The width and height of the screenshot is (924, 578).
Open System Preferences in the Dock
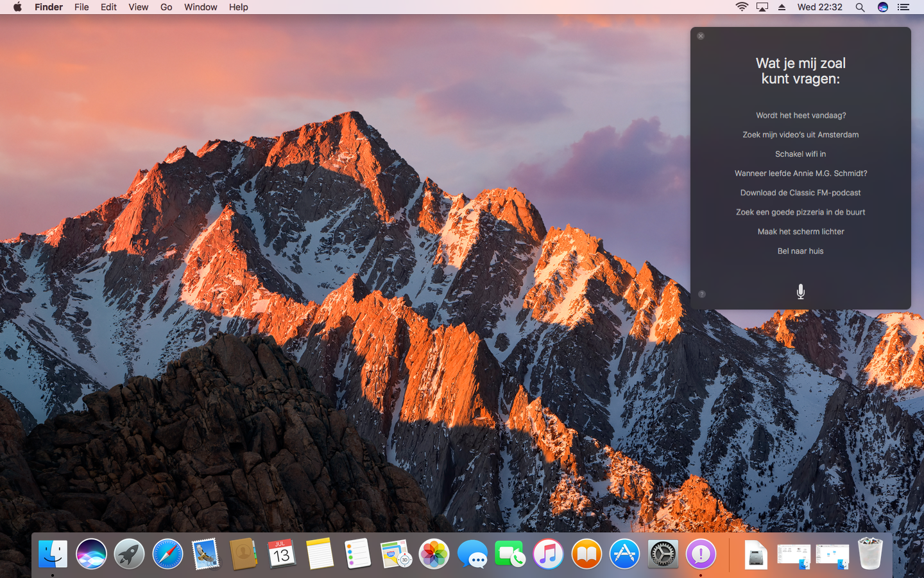pyautogui.click(x=662, y=554)
